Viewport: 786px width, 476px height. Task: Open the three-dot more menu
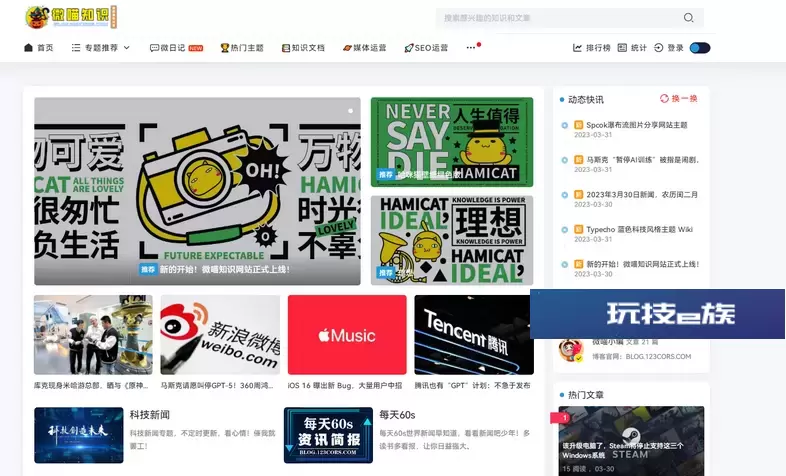click(471, 48)
